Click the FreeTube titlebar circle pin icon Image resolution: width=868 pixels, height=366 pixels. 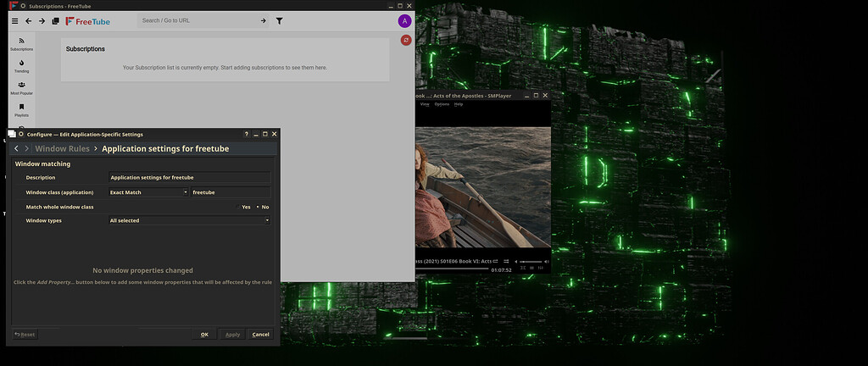click(21, 6)
